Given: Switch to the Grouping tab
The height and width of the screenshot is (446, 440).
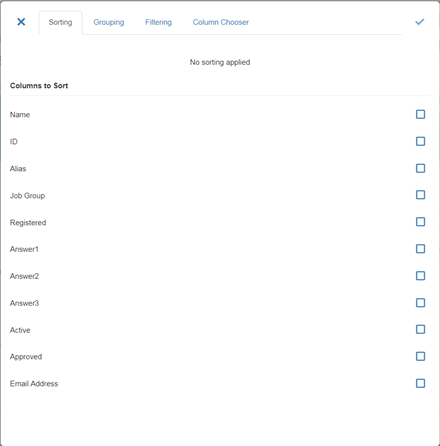Looking at the screenshot, I should click(109, 22).
